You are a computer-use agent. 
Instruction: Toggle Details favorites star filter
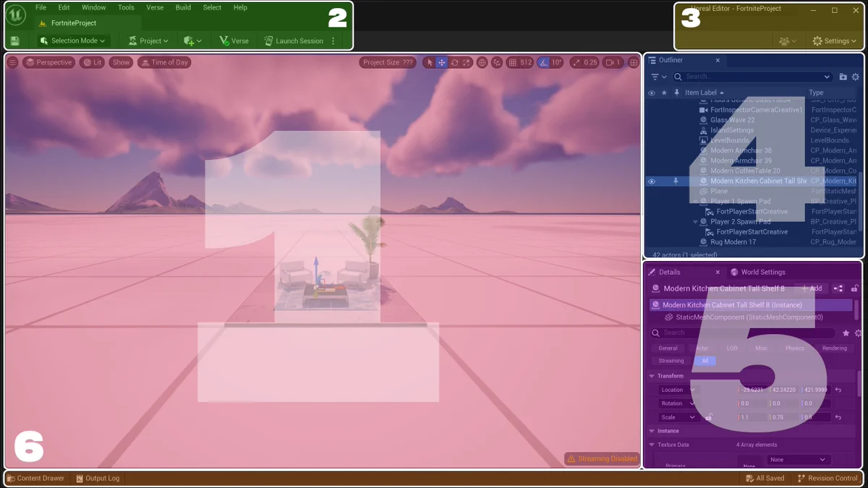coord(846,333)
